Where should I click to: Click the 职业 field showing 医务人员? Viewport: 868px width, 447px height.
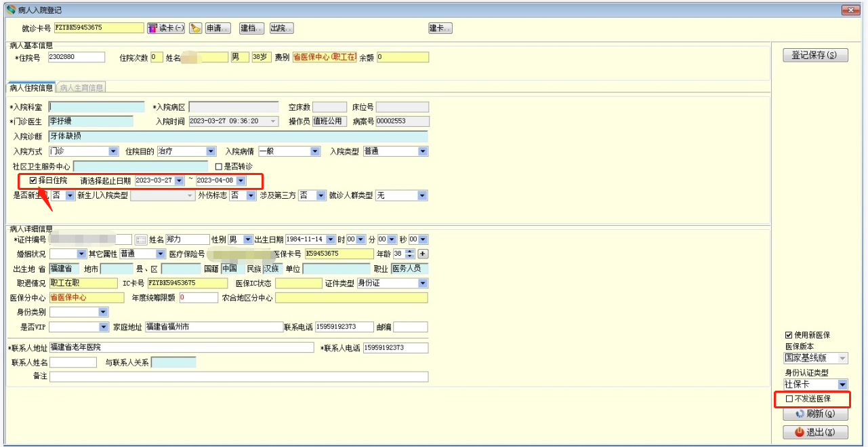(409, 269)
